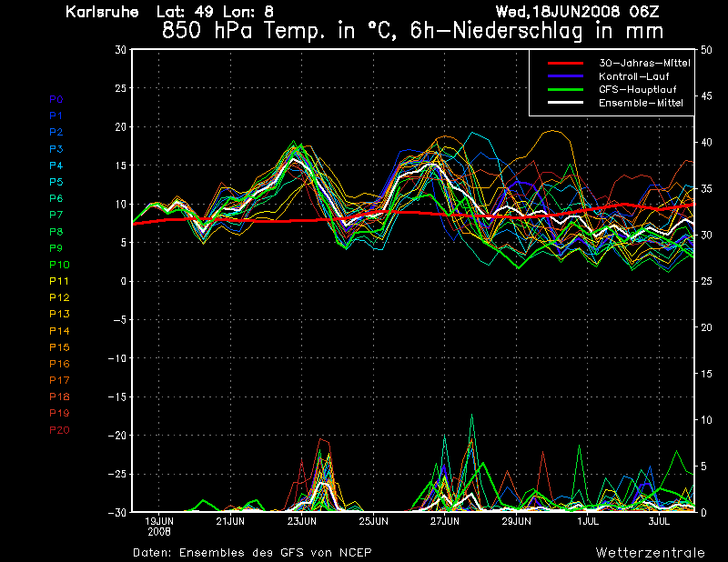Click the 27JUN date on the x-axis
728x562 pixels.
point(445,521)
